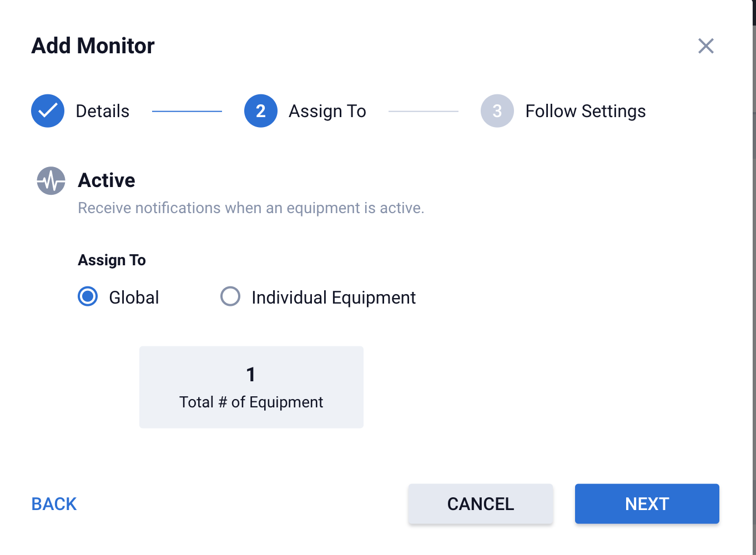
Task: Click the Add Monitor dialog title
Action: (x=93, y=46)
